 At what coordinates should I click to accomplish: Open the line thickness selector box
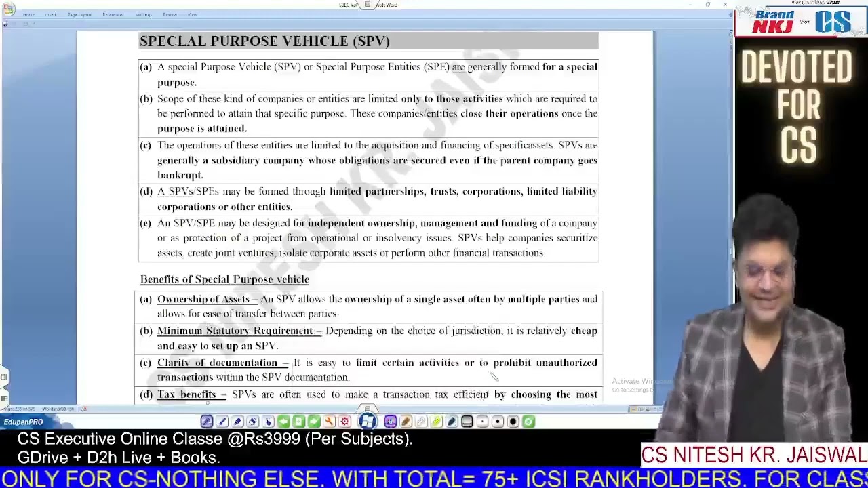click(467, 422)
